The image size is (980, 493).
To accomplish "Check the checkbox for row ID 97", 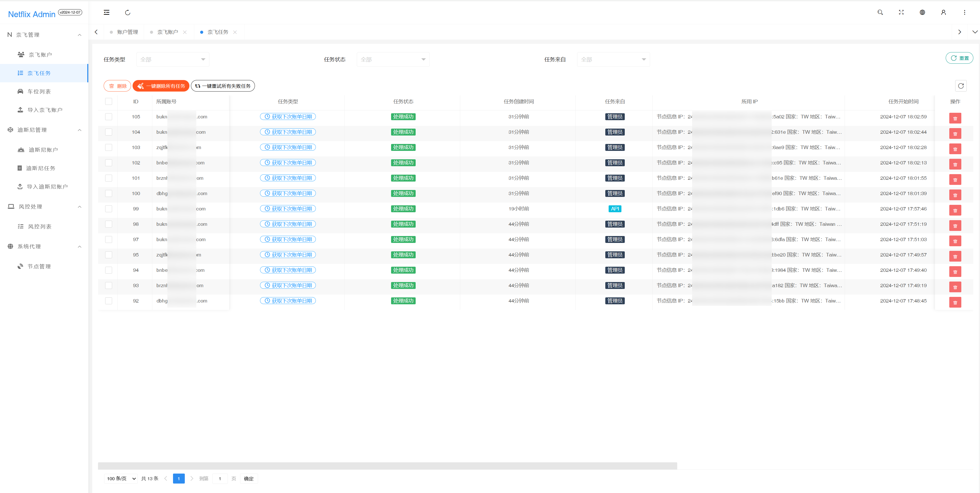I will pyautogui.click(x=109, y=239).
